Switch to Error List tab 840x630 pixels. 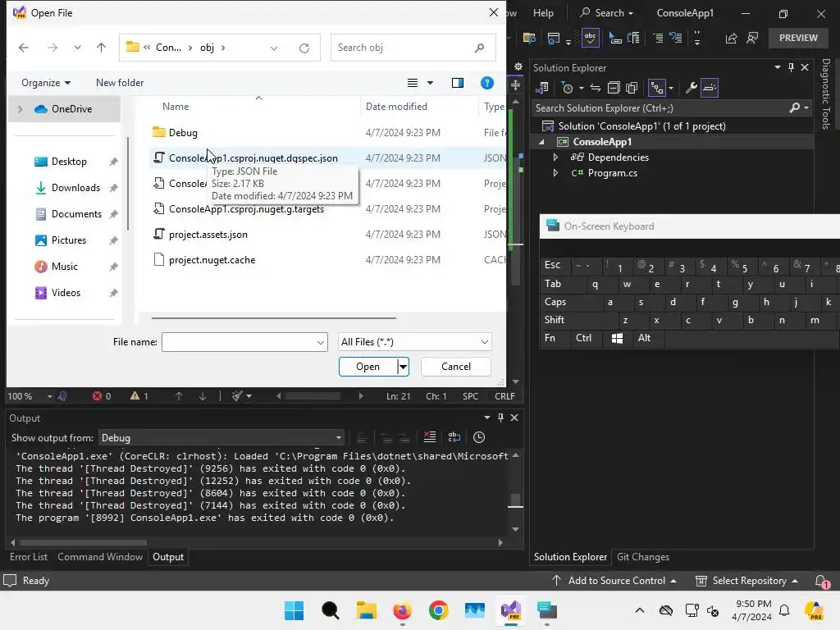(29, 557)
